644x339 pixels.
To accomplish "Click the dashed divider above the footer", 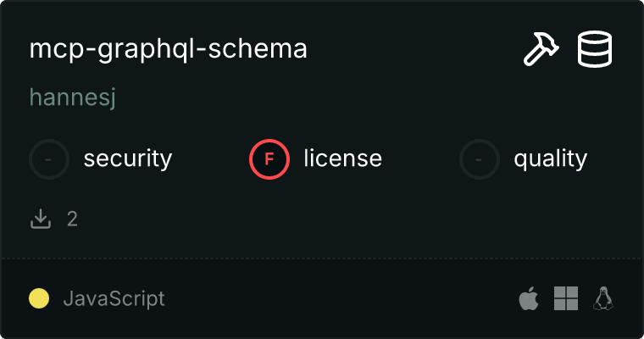I will pyautogui.click(x=322, y=258).
